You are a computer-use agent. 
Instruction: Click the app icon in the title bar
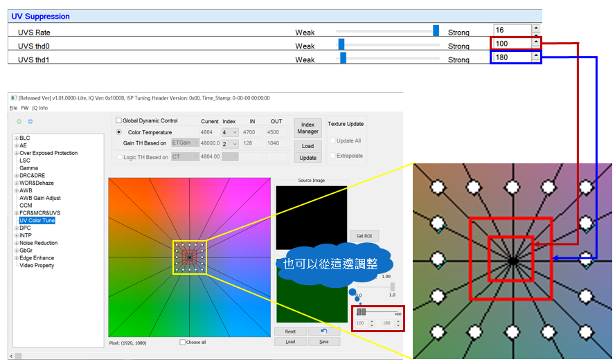(x=14, y=98)
